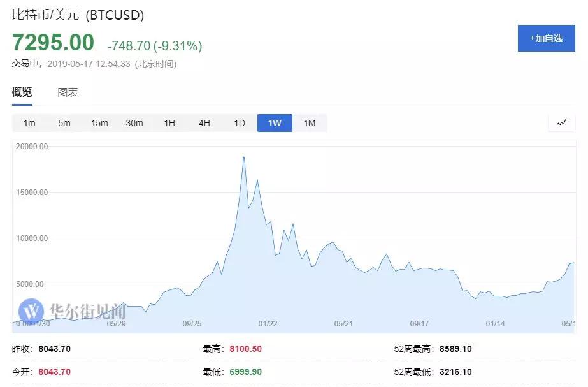
Task: Select the 1D timeframe button
Action: [240, 123]
